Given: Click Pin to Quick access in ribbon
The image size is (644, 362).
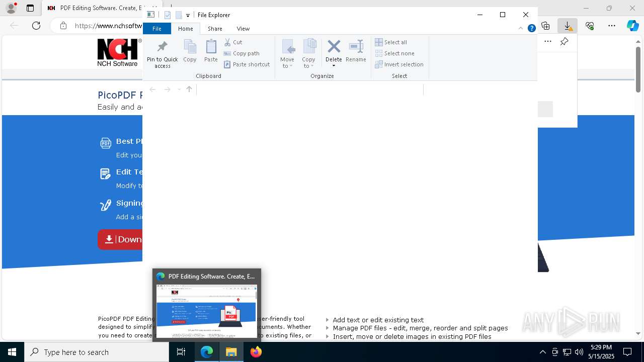Looking at the screenshot, I should tap(162, 54).
